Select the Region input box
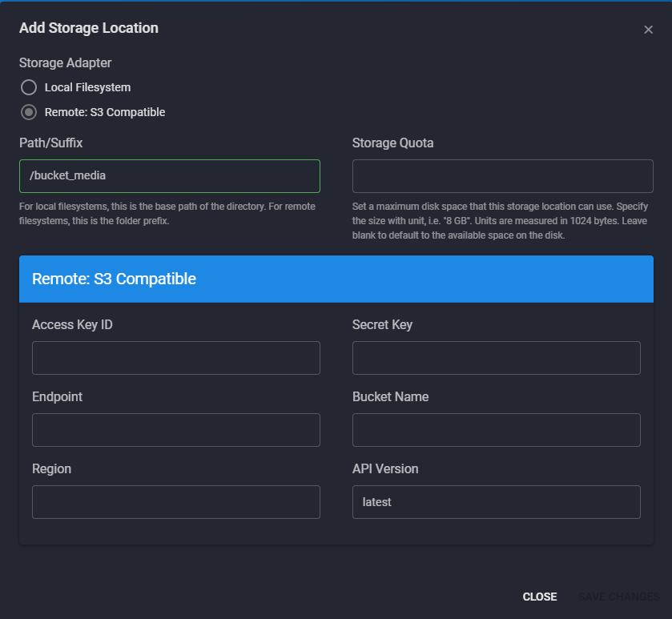Image resolution: width=672 pixels, height=619 pixels. point(176,501)
